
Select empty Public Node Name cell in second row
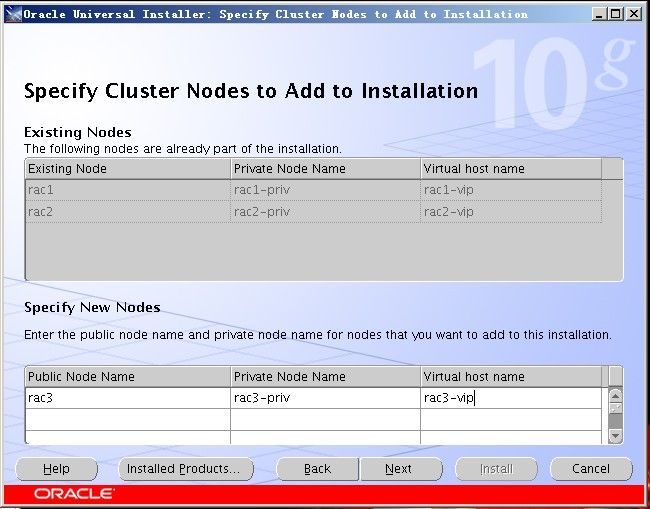[x=128, y=419]
